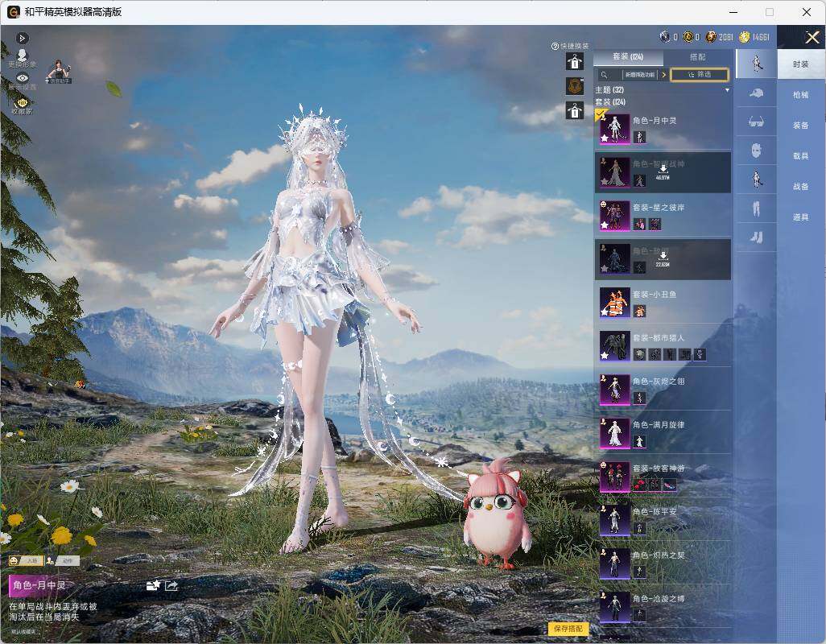The height and width of the screenshot is (644, 826).
Task: Click the share arrow icon
Action: click(x=171, y=585)
